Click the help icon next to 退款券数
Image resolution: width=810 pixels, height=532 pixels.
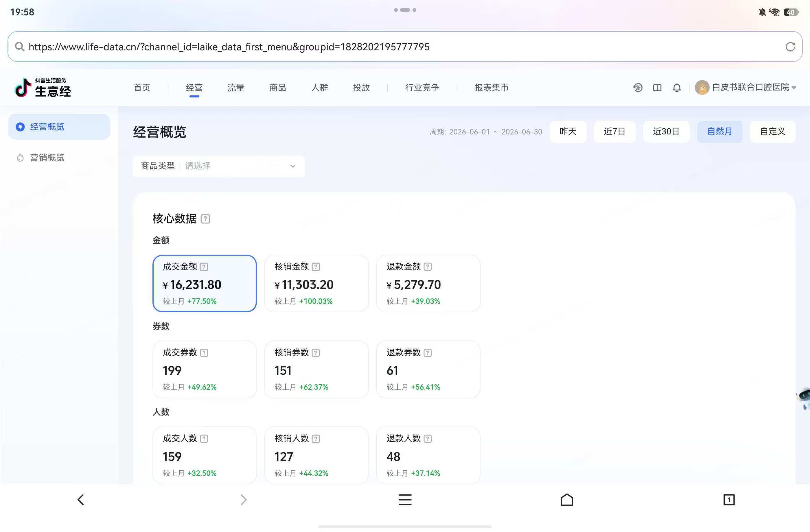428,353
